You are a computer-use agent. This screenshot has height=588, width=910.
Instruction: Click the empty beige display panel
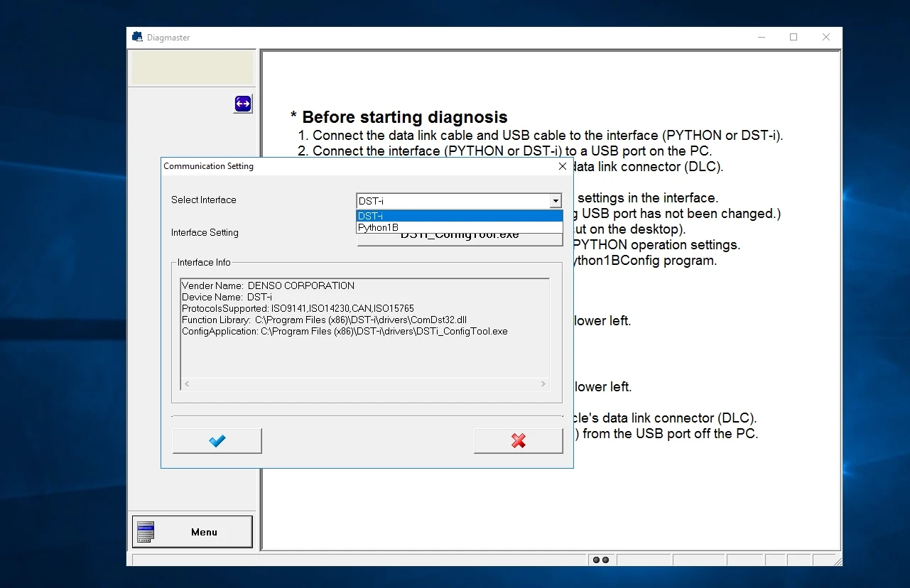coord(193,67)
